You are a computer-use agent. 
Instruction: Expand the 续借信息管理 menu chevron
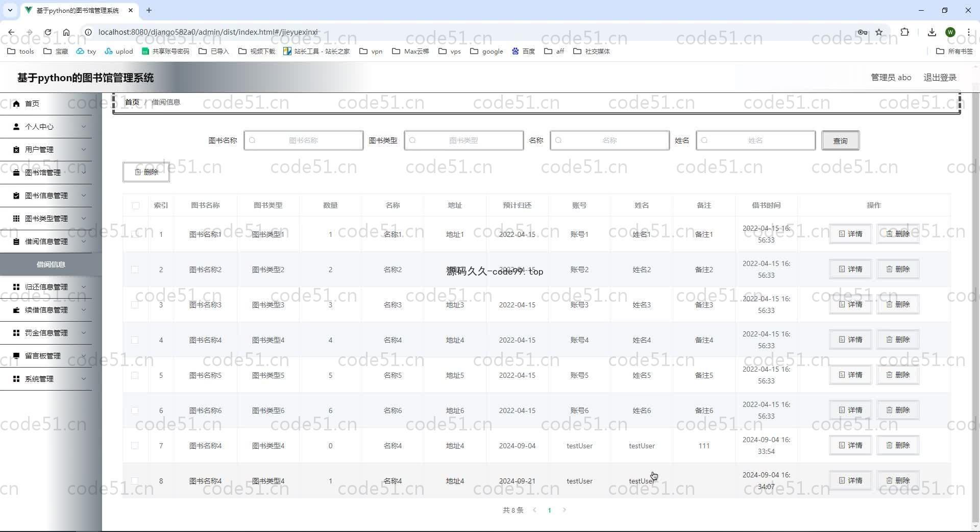[84, 310]
